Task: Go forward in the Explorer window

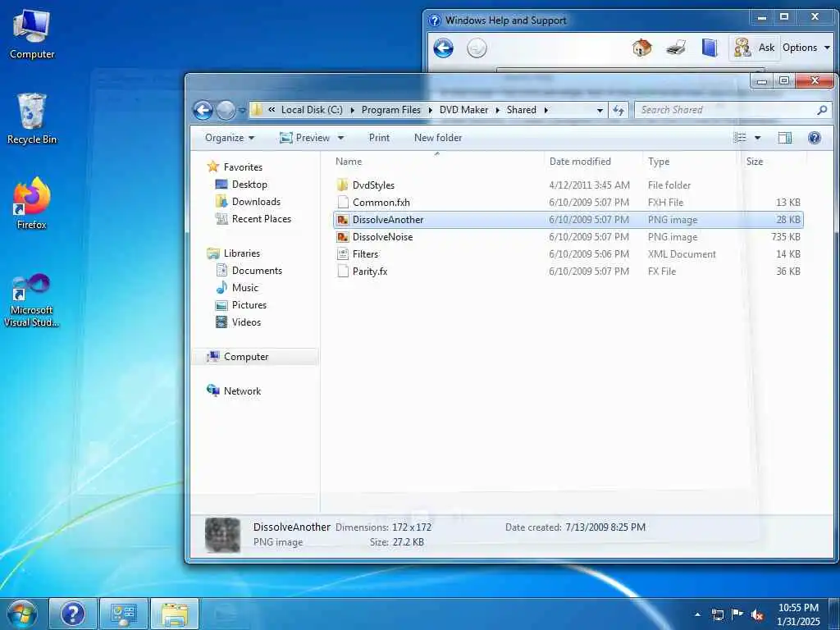Action: click(x=226, y=111)
